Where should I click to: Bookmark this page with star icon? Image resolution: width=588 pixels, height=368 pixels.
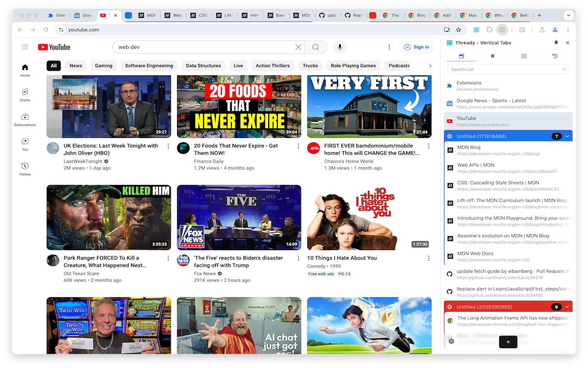[x=458, y=30]
